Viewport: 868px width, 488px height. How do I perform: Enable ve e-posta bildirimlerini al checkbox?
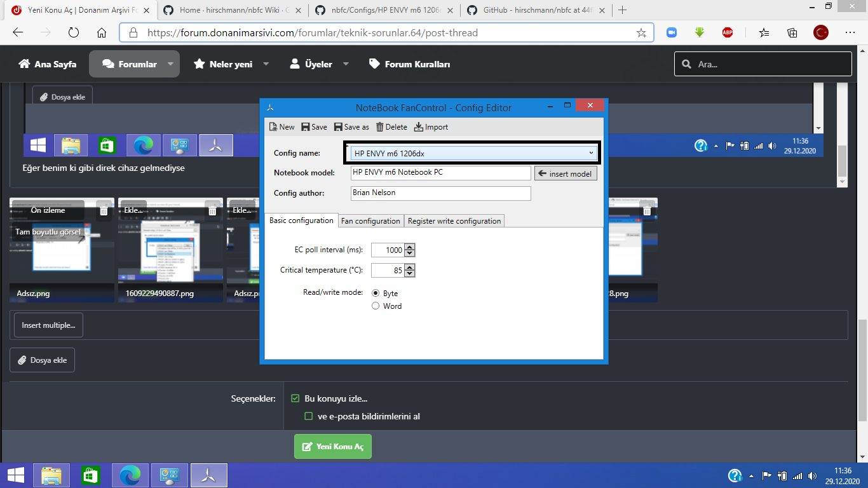(x=309, y=417)
